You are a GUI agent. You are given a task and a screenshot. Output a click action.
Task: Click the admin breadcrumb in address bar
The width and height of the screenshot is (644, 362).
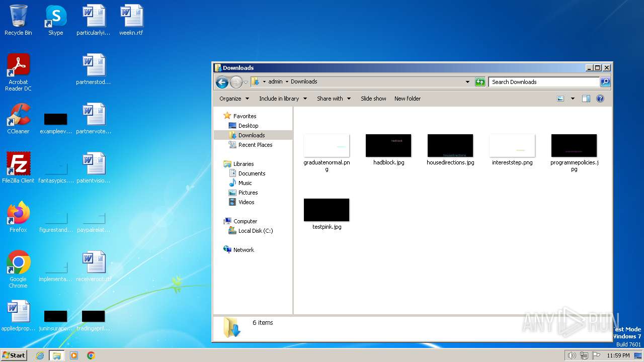click(x=275, y=81)
